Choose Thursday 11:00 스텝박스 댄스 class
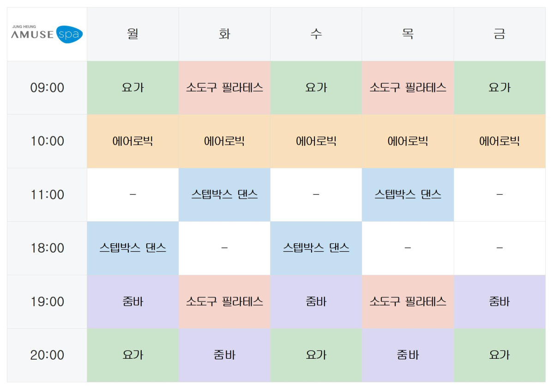Viewport: 554px width, 392px height. [x=408, y=194]
